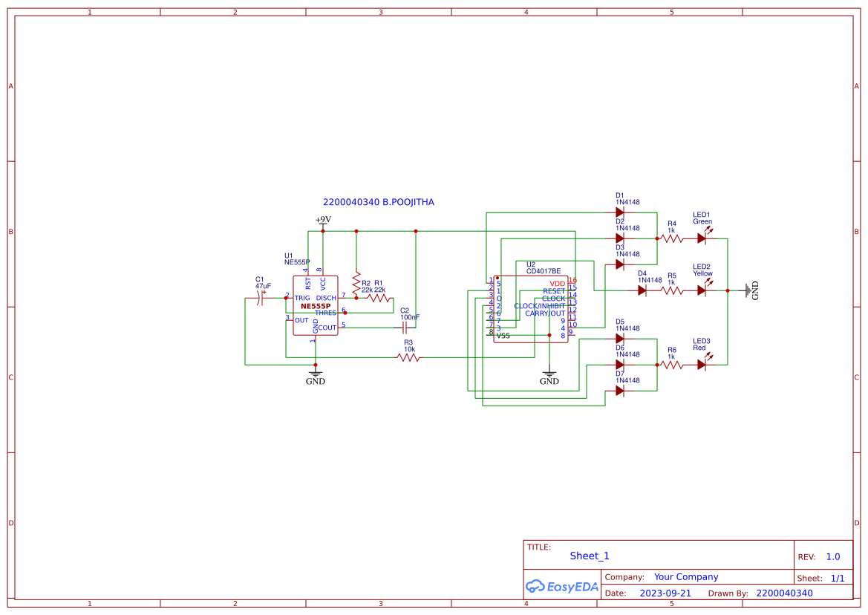868x615 pixels.
Task: Click the EasyEDA logo in the title block
Action: coord(561,587)
